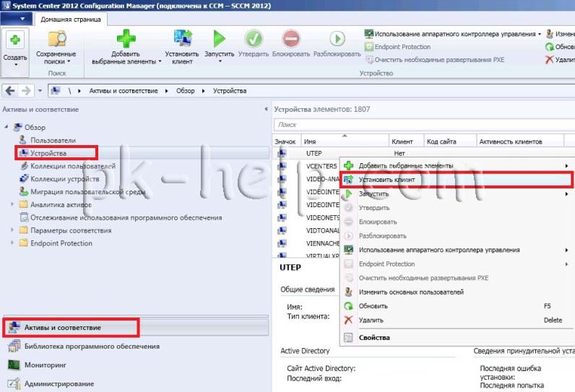
Task: Open Библиотека программного обеспечения workspace icon
Action: 14,347
